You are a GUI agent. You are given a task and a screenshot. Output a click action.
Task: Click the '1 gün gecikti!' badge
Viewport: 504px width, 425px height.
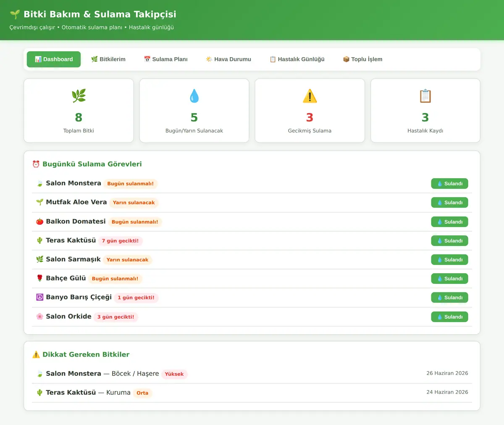pos(136,298)
